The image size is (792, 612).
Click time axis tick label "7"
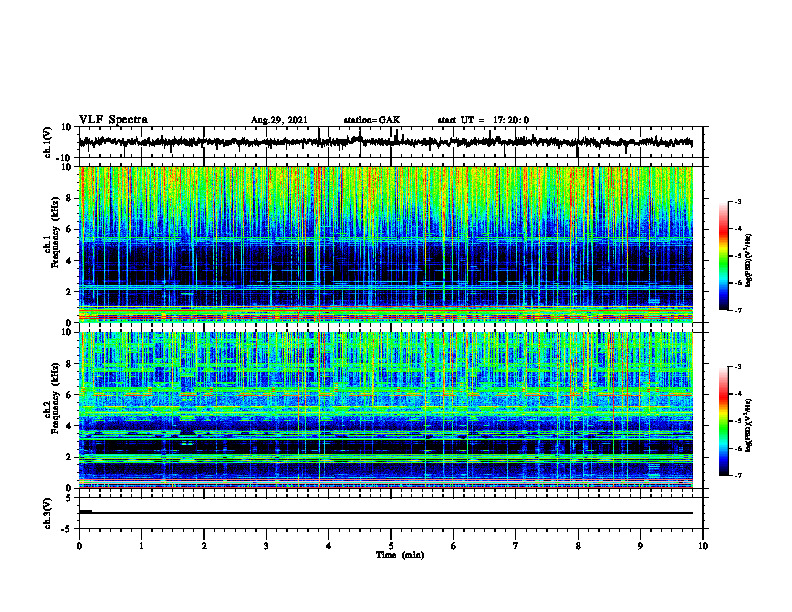point(516,546)
